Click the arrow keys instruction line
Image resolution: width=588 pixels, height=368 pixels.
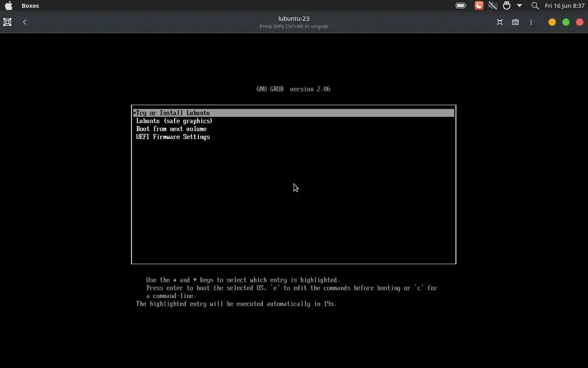[x=243, y=280]
